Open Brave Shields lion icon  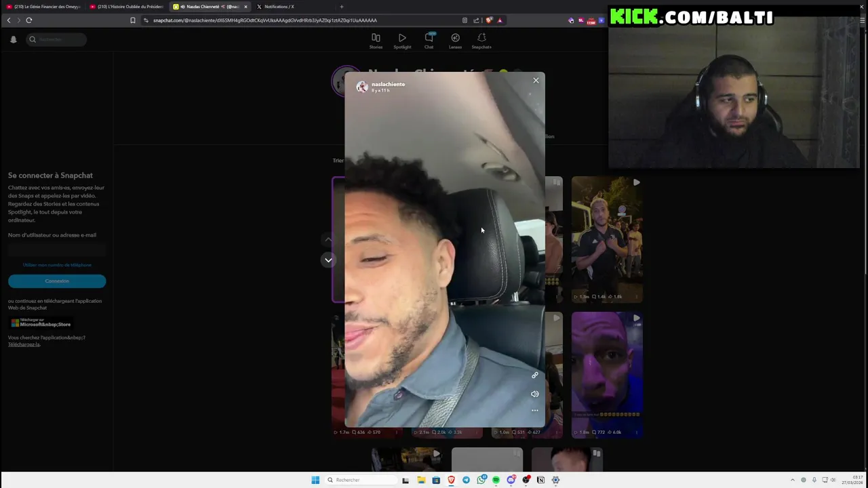[489, 20]
